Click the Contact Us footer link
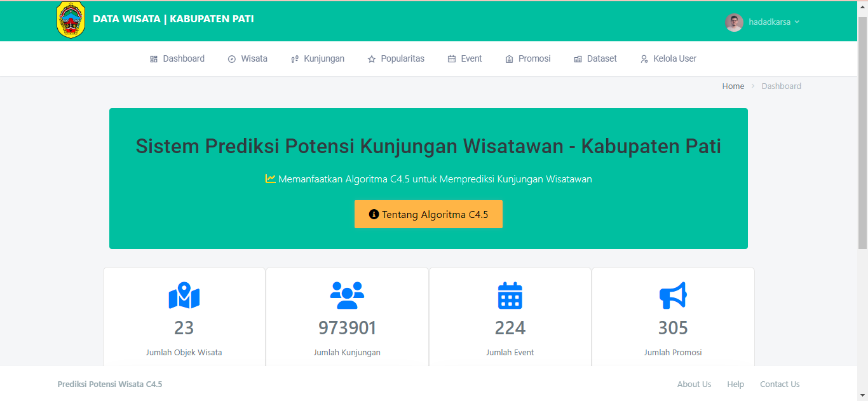Image resolution: width=868 pixels, height=401 pixels. tap(780, 384)
